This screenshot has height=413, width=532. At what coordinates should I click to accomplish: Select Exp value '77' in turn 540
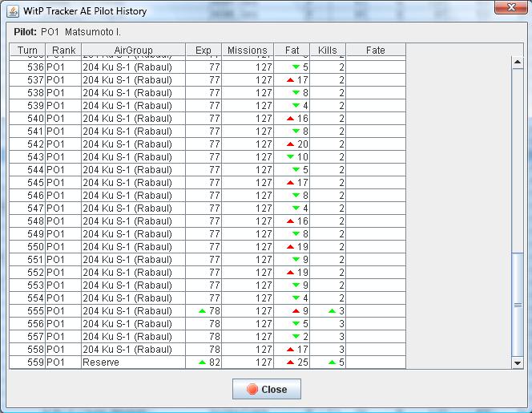click(215, 118)
